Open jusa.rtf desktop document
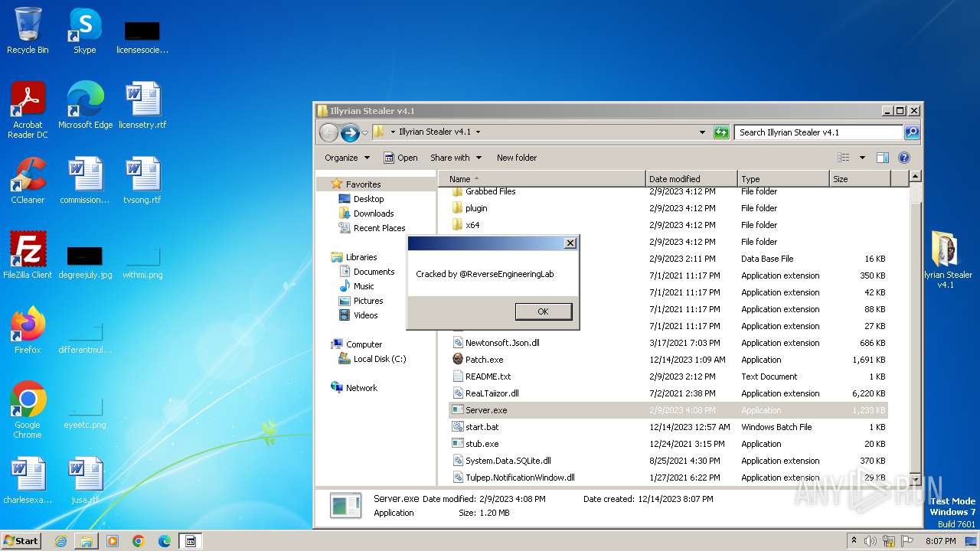This screenshot has height=551, width=980. click(85, 481)
